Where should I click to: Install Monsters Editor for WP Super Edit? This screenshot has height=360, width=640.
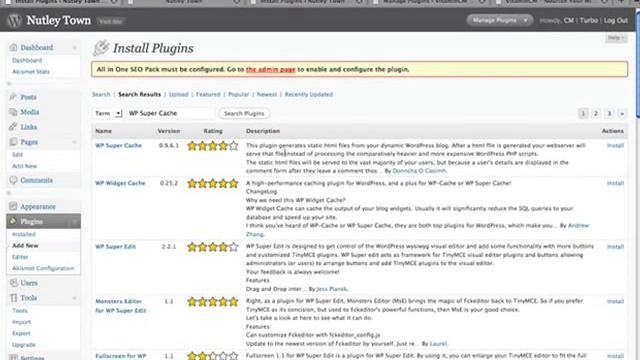click(x=615, y=302)
